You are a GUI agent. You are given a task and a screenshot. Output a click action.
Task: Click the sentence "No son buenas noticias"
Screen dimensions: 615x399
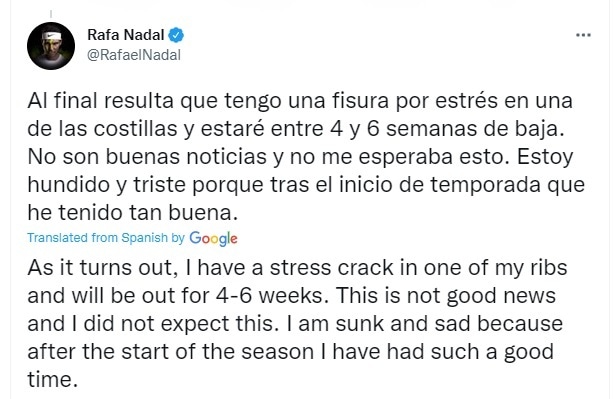point(147,157)
